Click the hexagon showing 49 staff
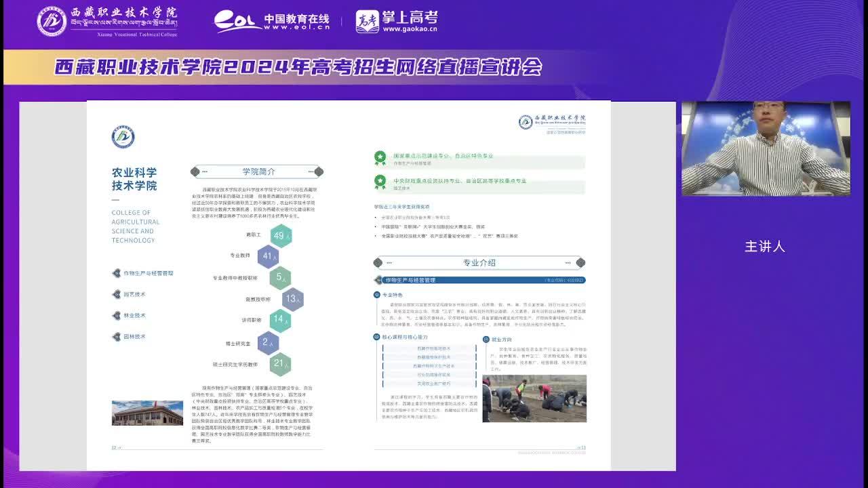 click(x=281, y=236)
